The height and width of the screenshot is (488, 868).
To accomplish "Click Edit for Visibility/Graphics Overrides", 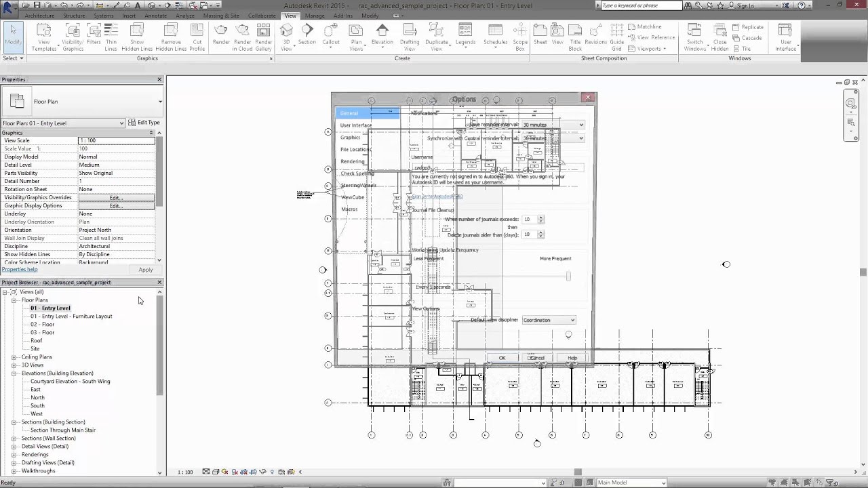I will coord(116,197).
